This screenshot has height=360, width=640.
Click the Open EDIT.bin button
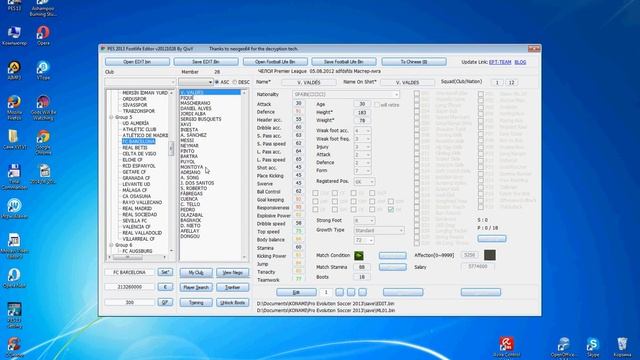click(137, 62)
